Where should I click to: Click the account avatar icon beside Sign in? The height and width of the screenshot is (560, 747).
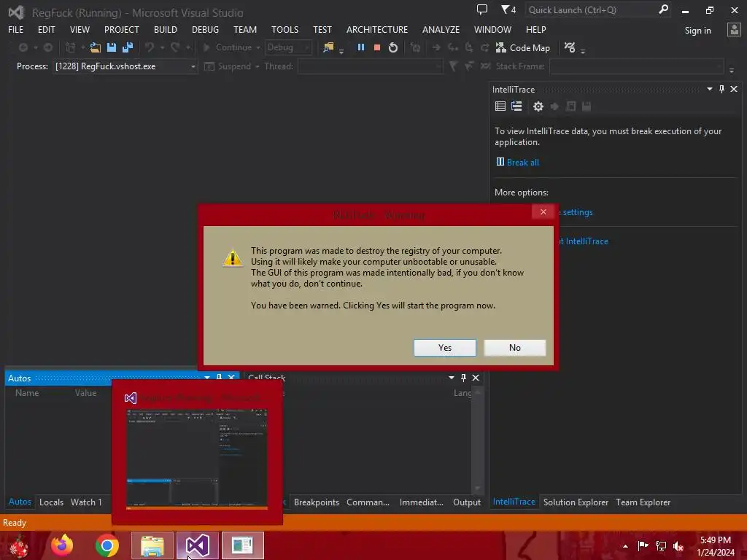point(734,30)
